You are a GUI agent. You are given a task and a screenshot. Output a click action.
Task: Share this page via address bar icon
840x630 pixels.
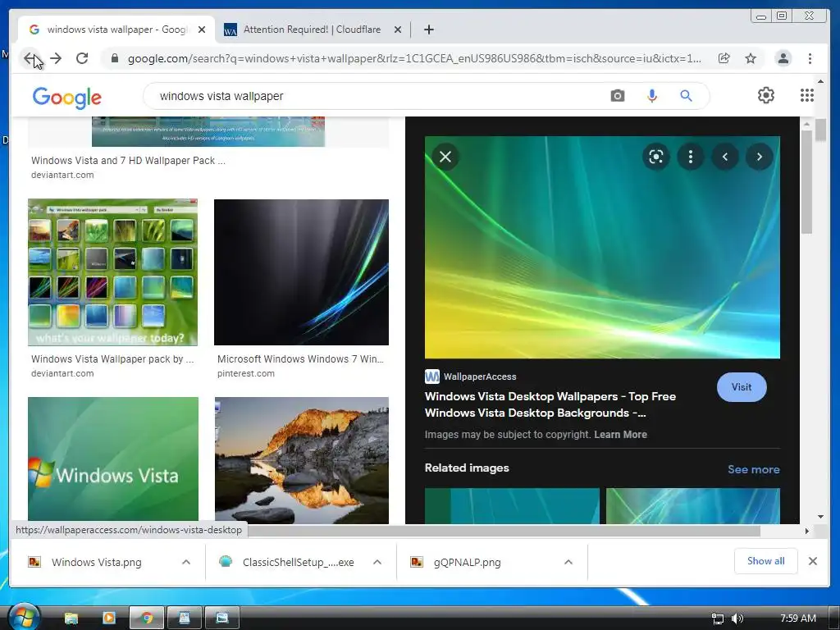724,58
